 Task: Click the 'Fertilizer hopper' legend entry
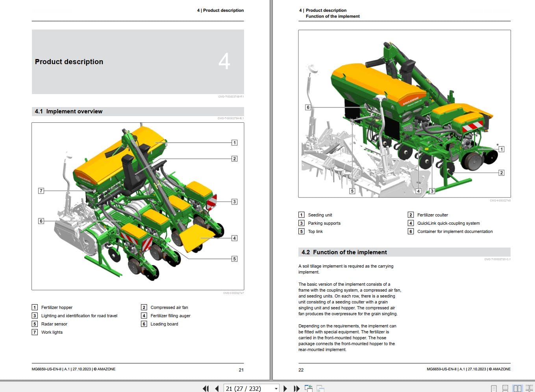coord(57,307)
